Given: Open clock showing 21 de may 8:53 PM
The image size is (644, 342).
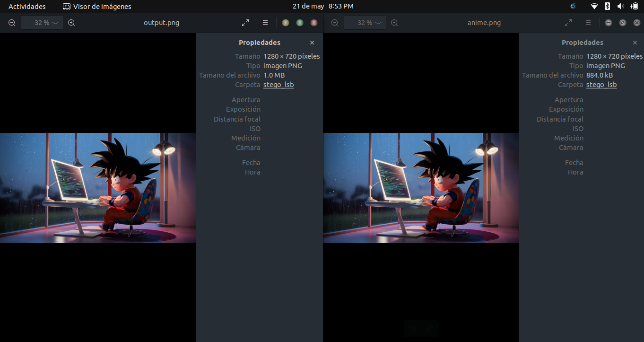Looking at the screenshot, I should [x=323, y=6].
